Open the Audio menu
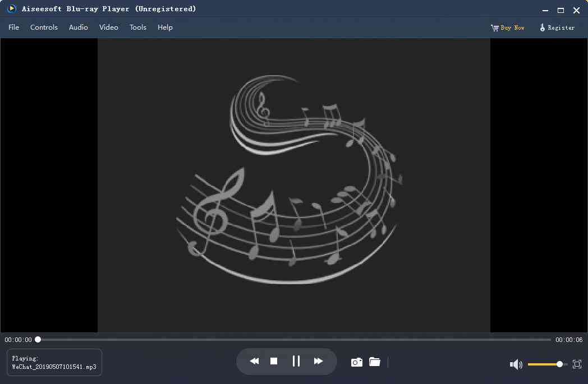 tap(79, 27)
